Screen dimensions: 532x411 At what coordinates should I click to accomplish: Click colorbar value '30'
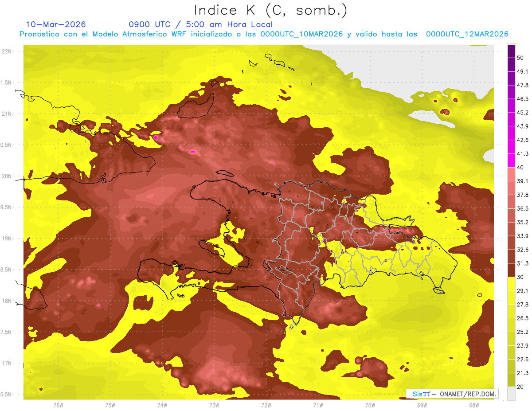(x=521, y=277)
